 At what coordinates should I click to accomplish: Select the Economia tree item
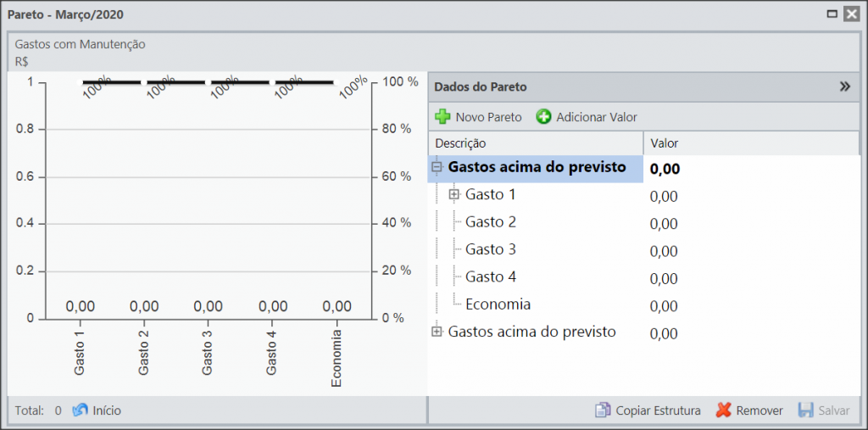coord(498,304)
